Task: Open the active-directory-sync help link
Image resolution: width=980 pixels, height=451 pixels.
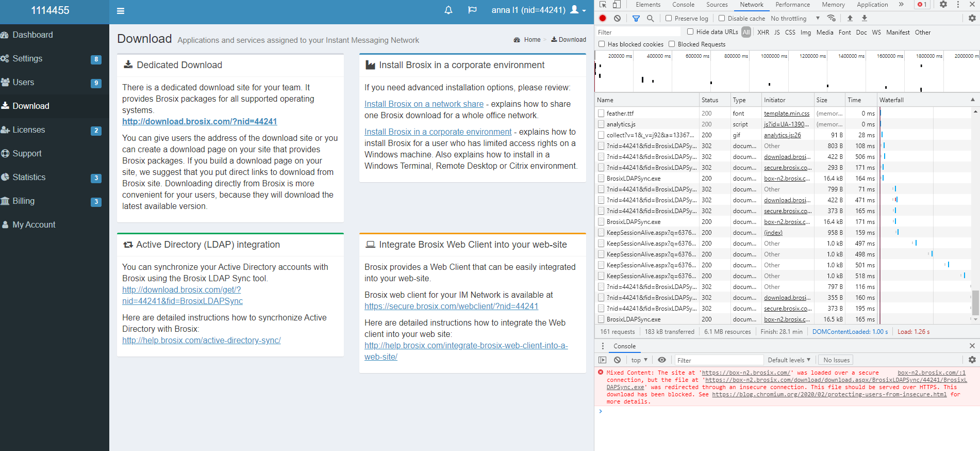Action: point(202,340)
